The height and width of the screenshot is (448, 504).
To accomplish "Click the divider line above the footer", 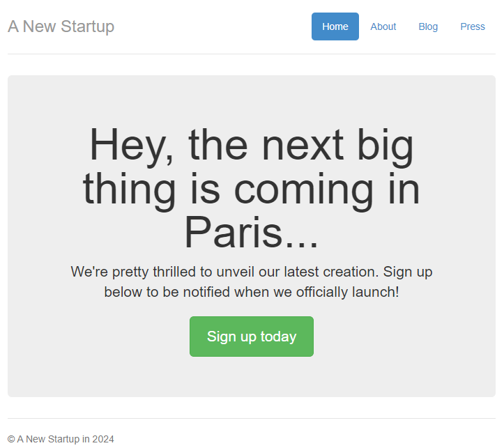I will 251,418.
